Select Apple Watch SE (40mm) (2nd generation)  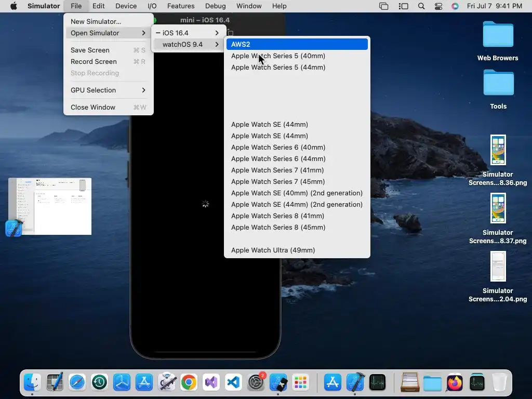pyautogui.click(x=297, y=193)
